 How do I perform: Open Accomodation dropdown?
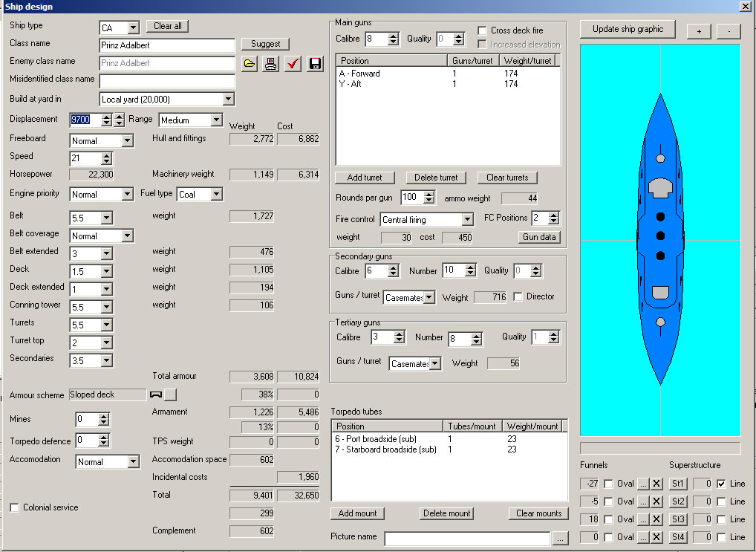click(x=134, y=462)
